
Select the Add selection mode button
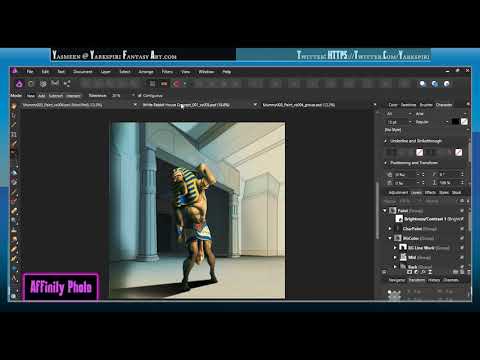(41, 96)
